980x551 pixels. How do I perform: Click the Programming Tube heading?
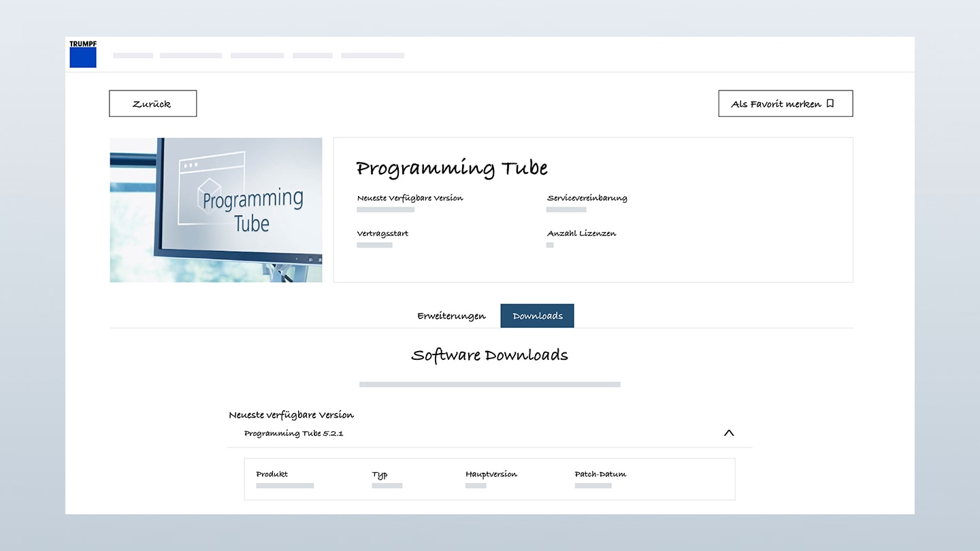pyautogui.click(x=451, y=168)
